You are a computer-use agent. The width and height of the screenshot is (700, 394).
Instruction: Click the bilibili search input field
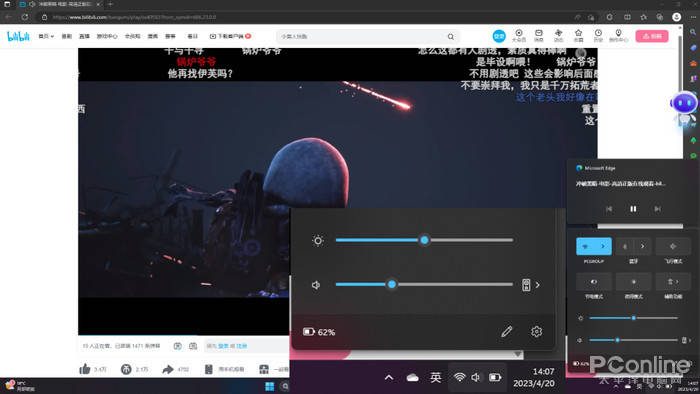click(x=362, y=37)
